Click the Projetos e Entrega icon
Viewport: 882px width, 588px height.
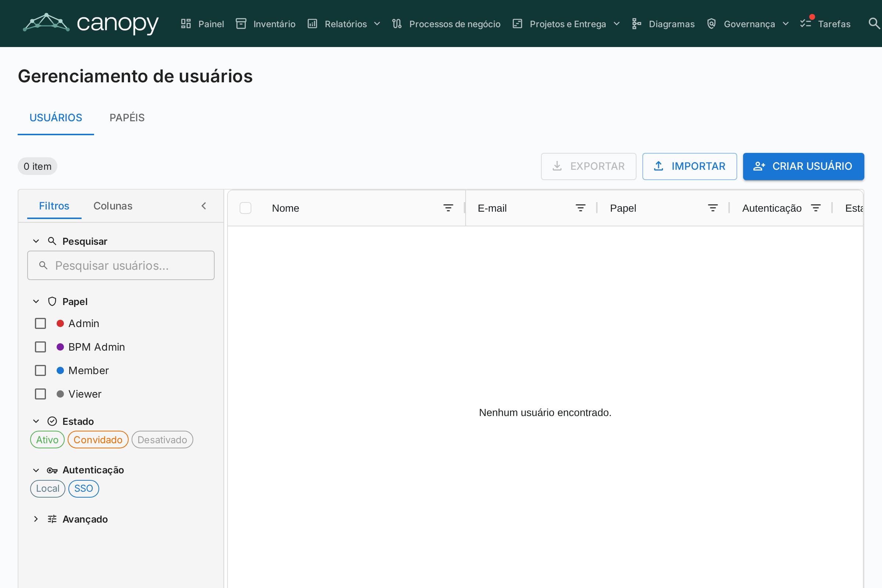tap(517, 24)
